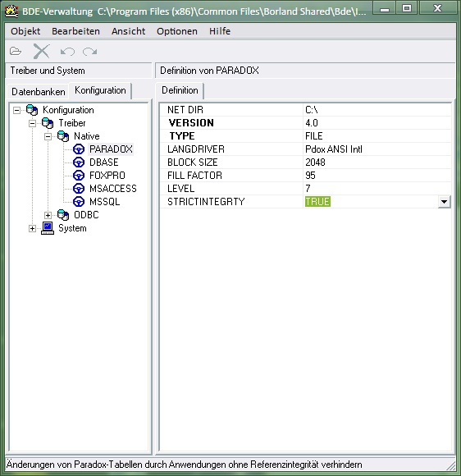The height and width of the screenshot is (476, 461).
Task: Click the PARADOX driver icon
Action: pyautogui.click(x=79, y=149)
